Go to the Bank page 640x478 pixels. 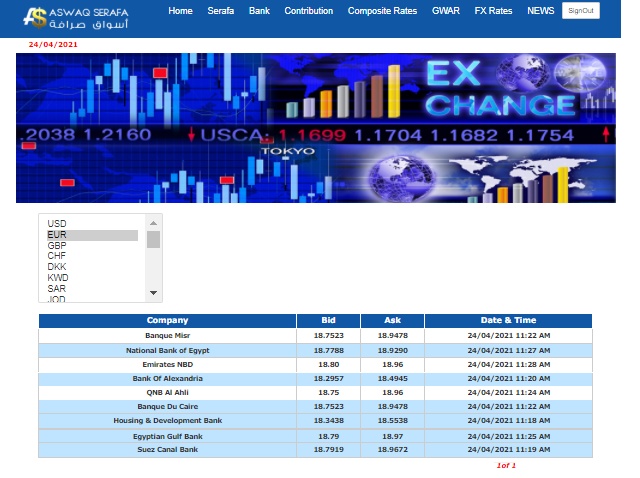pyautogui.click(x=259, y=11)
